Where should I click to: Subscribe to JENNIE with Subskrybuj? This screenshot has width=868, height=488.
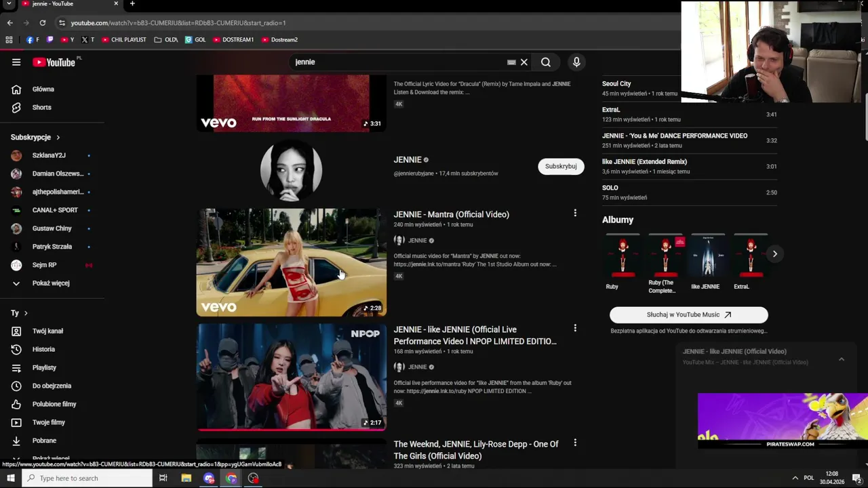561,167
